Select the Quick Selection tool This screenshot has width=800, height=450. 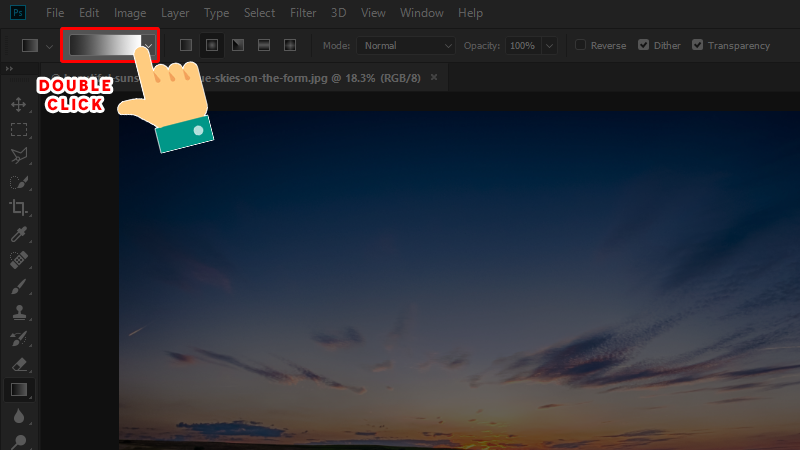point(19,182)
